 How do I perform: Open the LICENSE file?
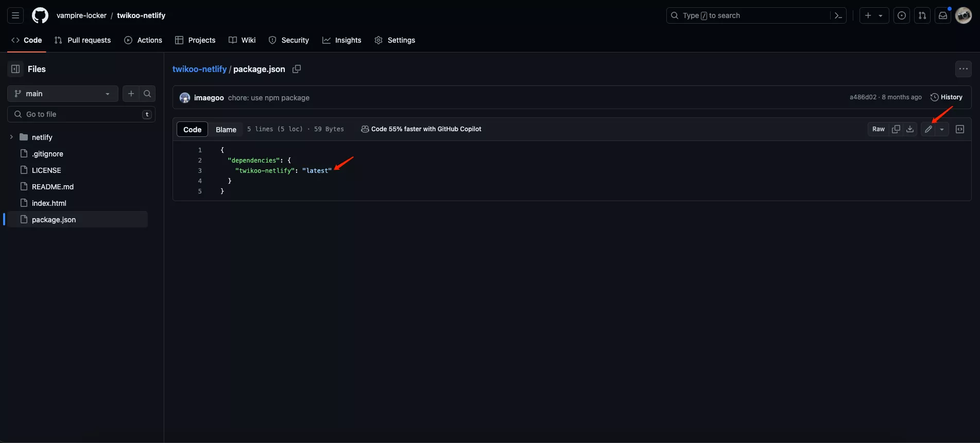(46, 170)
